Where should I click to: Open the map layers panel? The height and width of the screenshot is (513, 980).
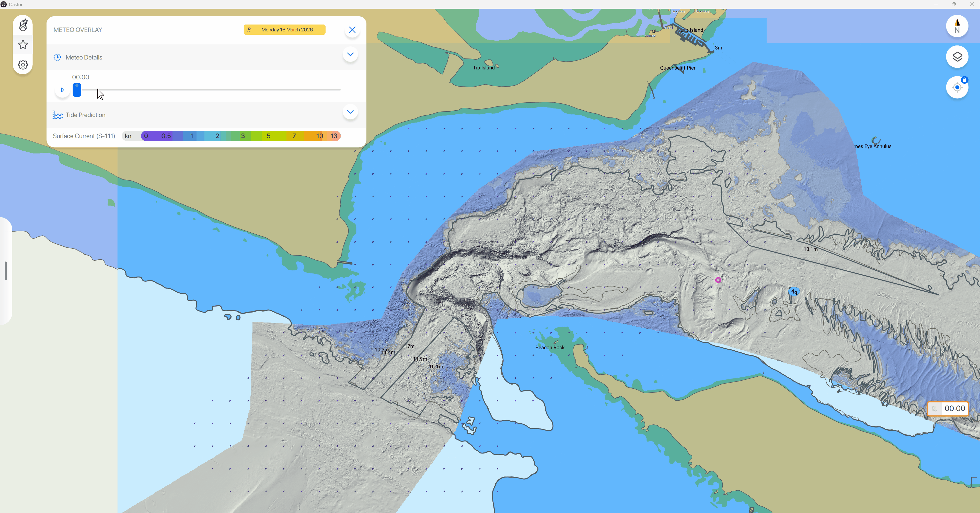pyautogui.click(x=958, y=57)
